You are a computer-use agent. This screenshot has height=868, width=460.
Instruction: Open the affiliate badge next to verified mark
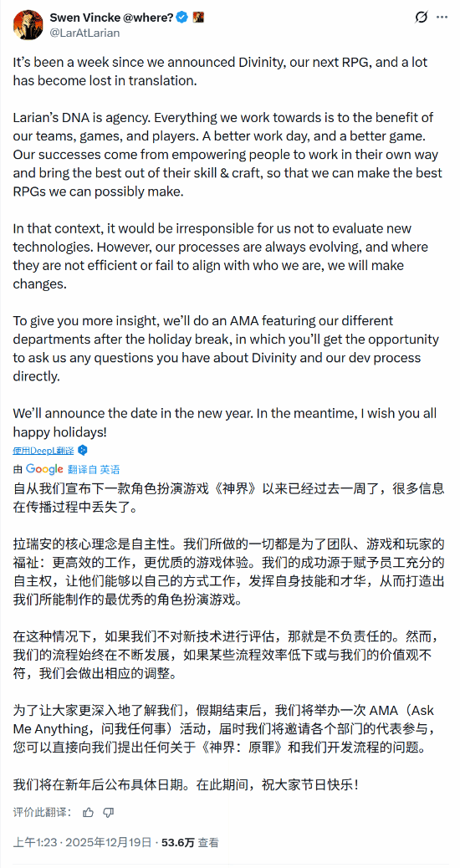point(197,18)
